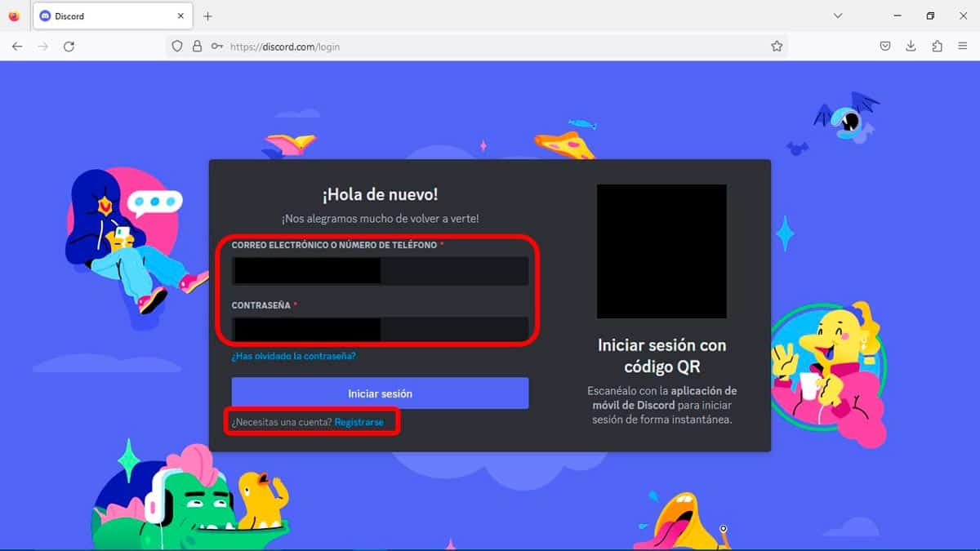Open a new tab with the plus button
The image size is (980, 551).
[207, 16]
